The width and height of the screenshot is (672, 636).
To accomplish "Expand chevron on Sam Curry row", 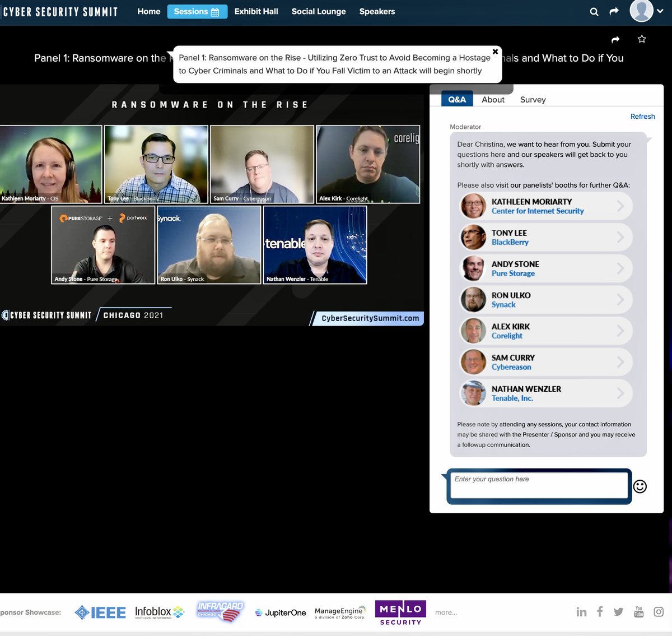I will pos(620,362).
